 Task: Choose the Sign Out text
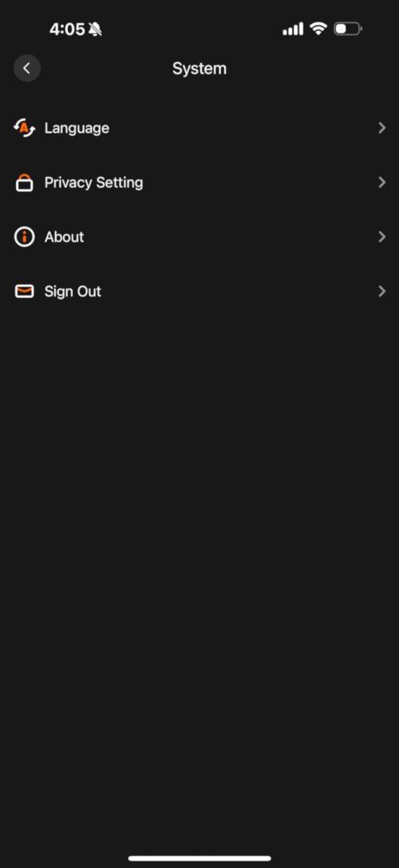click(x=73, y=292)
